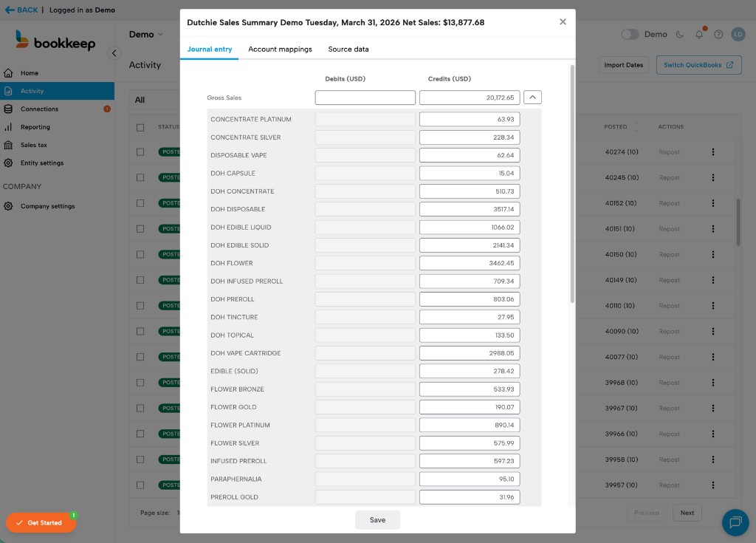
Task: Click the Entity settings gear icon
Action: pos(8,163)
